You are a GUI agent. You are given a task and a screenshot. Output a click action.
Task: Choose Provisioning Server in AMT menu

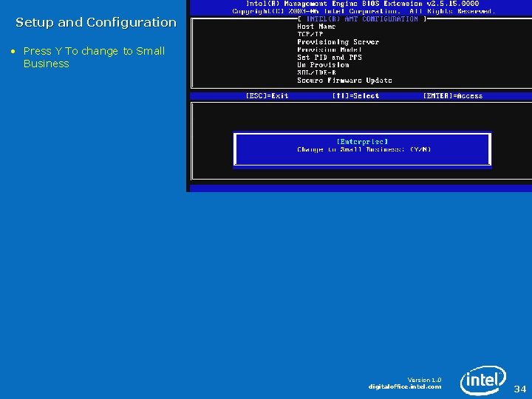338,42
